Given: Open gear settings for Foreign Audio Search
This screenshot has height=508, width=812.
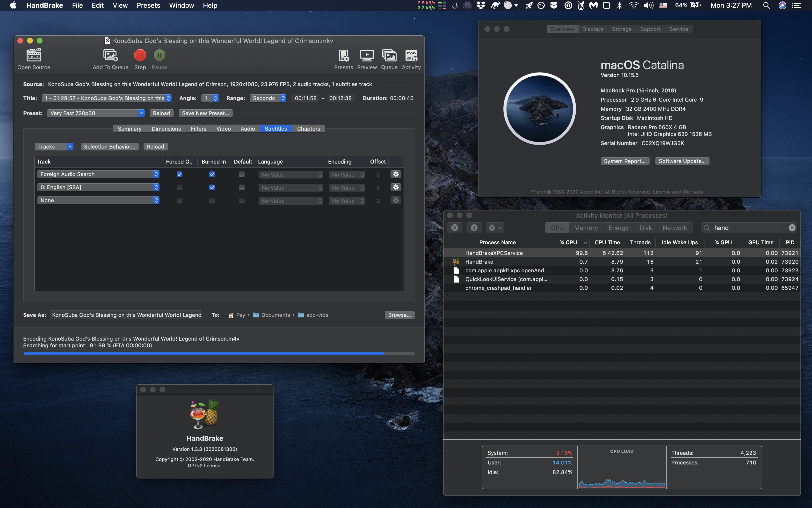Looking at the screenshot, I should click(396, 174).
